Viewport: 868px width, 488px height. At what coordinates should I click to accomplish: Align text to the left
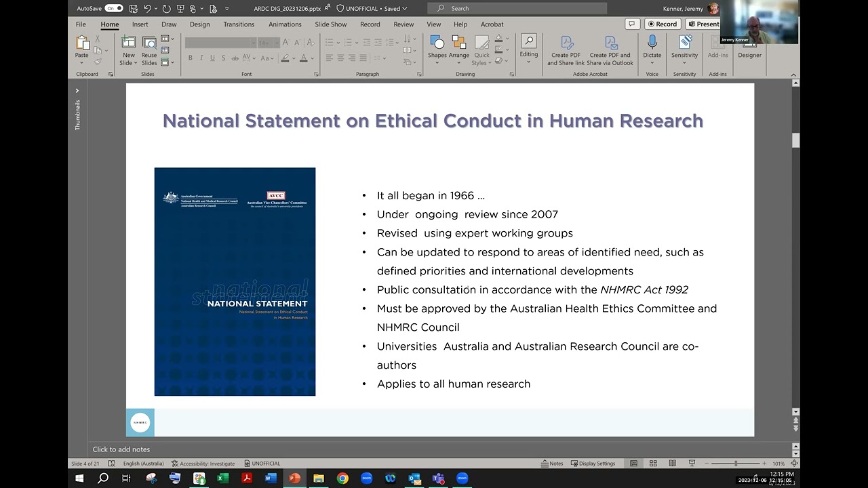[329, 58]
